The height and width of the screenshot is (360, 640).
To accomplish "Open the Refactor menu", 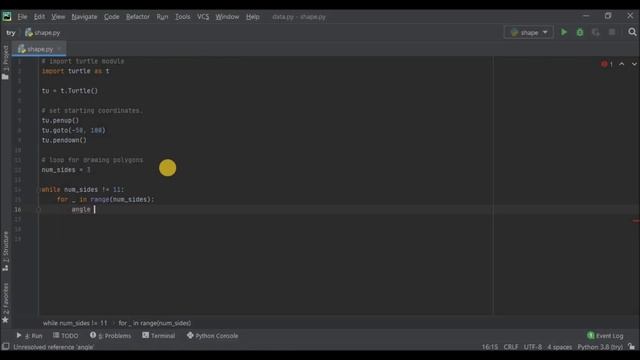I will [x=138, y=17].
